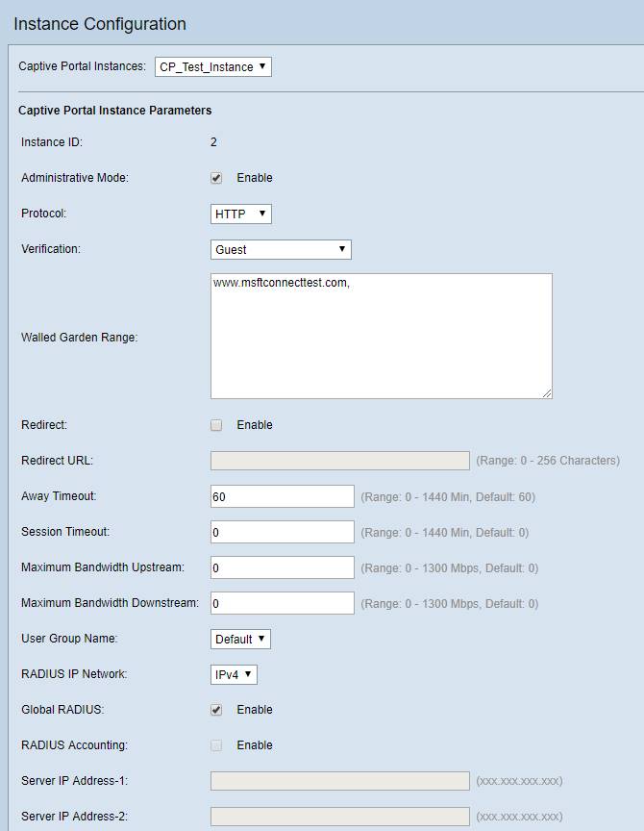Open the User Group Name dropdown
This screenshot has height=831, width=644.
point(240,639)
